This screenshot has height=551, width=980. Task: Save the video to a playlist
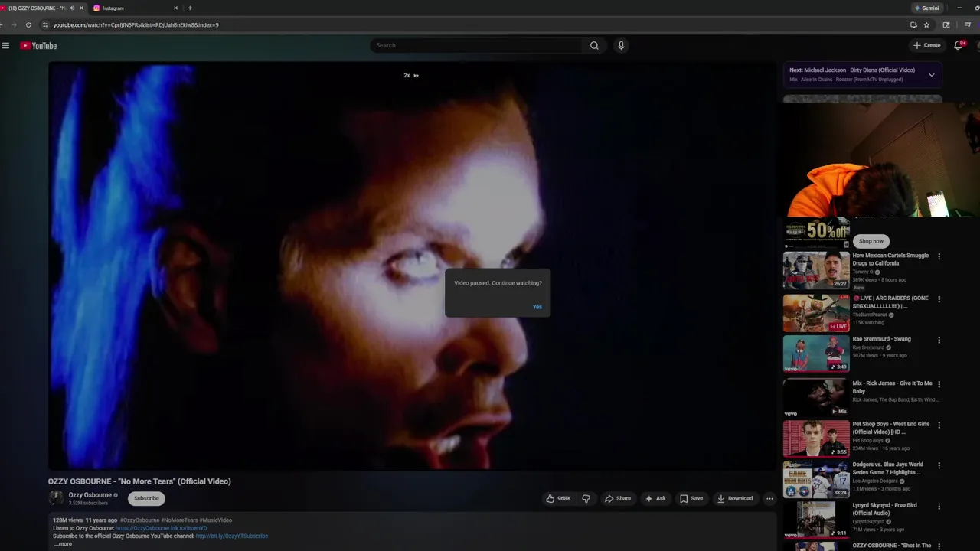[x=691, y=498]
